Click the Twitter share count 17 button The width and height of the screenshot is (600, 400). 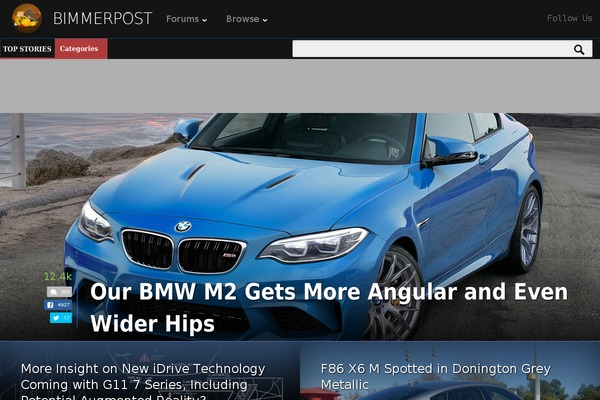pos(61,318)
